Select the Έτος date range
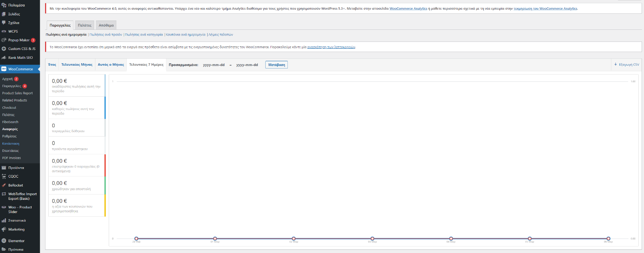This screenshot has height=253, width=644. point(52,64)
